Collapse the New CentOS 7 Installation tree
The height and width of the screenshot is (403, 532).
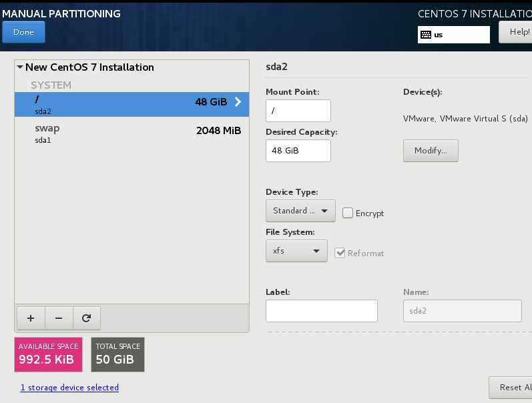20,67
